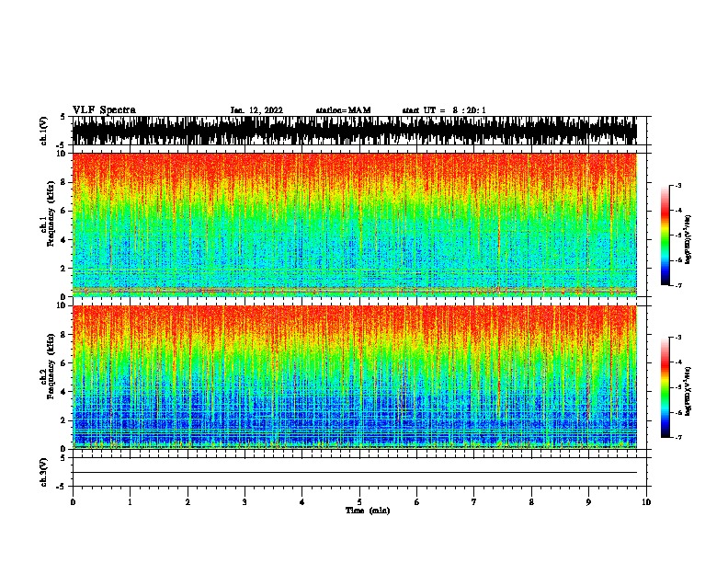Click the log(PSD) label beside ch.2 color bar

[688, 392]
